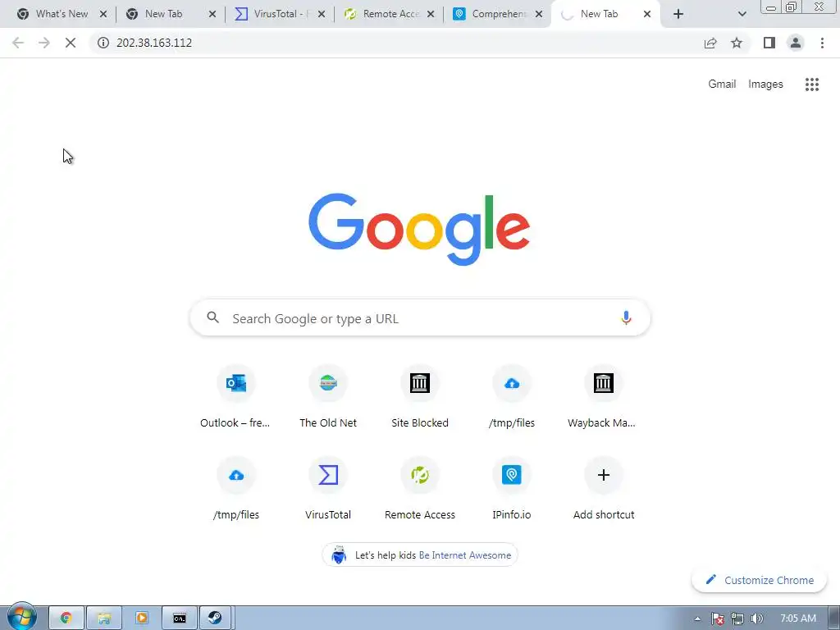Open the volume speaker tray icon
This screenshot has width=840, height=630.
click(756, 619)
